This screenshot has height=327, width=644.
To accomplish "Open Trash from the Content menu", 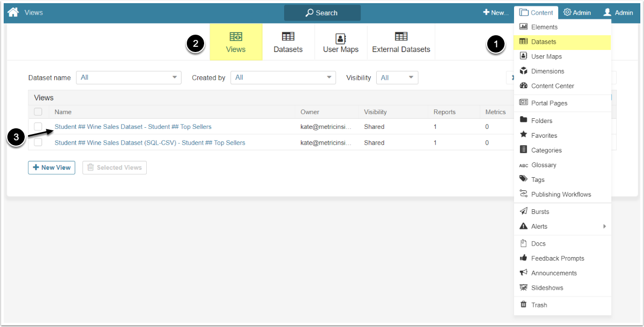I will [539, 305].
